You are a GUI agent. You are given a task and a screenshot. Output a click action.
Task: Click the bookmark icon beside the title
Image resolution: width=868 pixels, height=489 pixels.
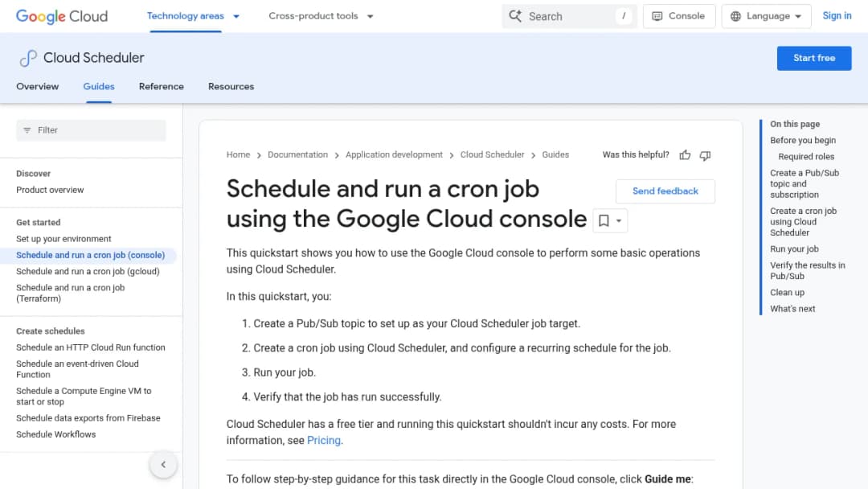[x=604, y=220]
